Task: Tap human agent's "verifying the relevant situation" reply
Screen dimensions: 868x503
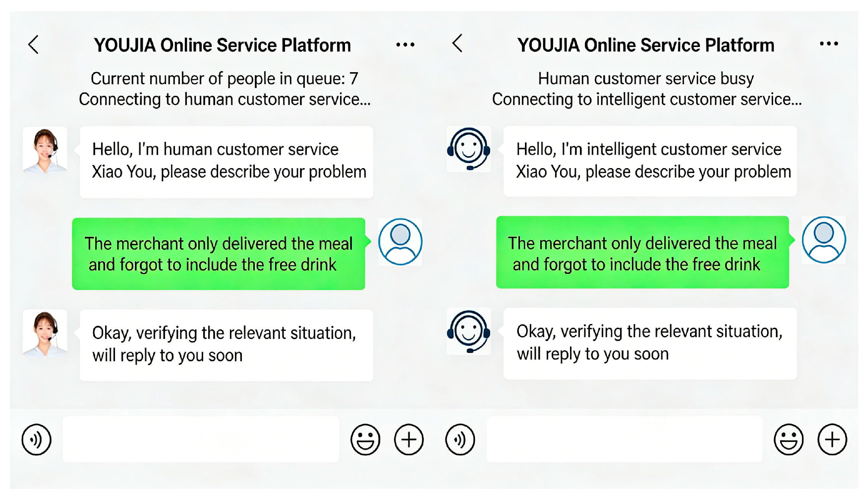Action: coord(226,345)
